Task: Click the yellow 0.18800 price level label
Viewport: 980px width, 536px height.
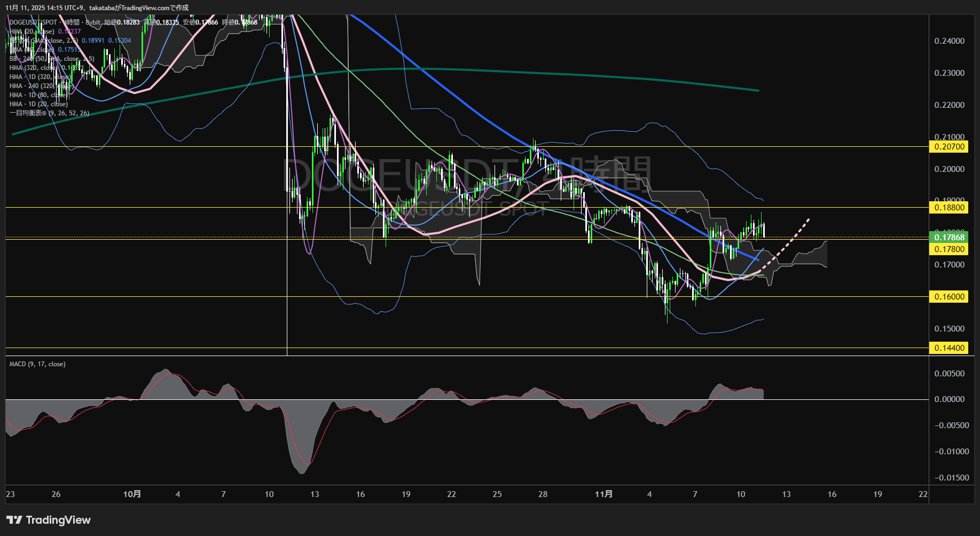Action: pyautogui.click(x=949, y=207)
